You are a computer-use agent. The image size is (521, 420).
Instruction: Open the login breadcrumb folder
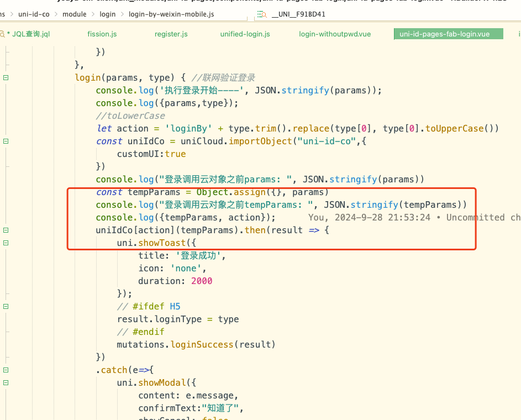tap(107, 14)
